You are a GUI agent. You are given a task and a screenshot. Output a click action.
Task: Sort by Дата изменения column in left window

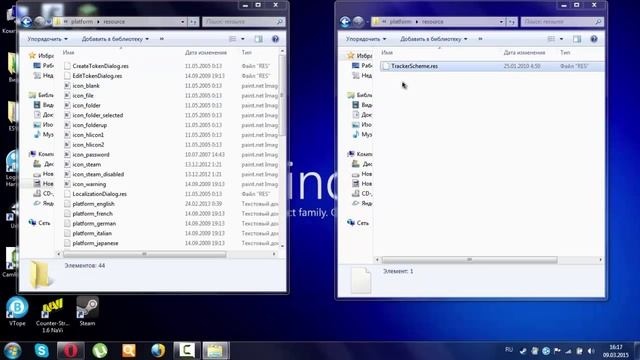pos(206,53)
